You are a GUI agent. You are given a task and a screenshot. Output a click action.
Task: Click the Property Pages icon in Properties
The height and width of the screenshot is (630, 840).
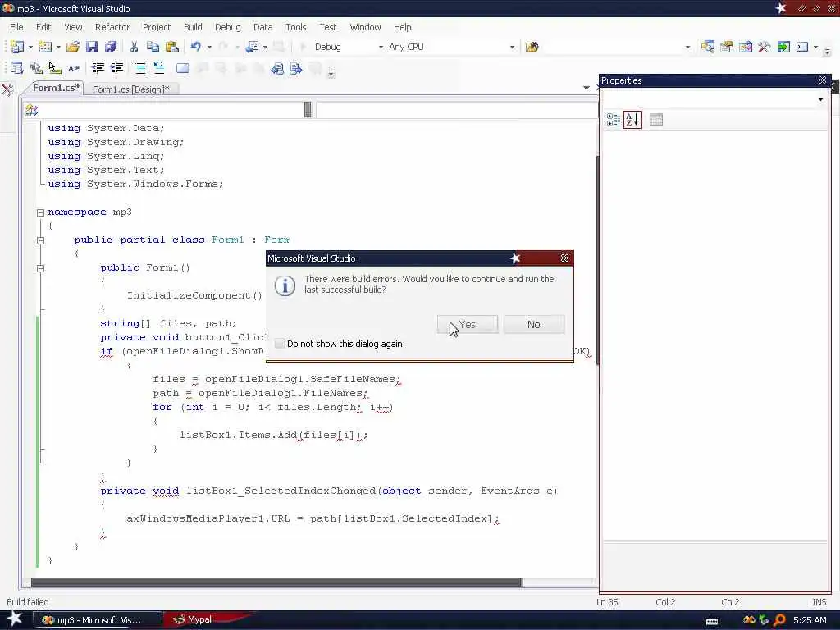click(x=655, y=120)
